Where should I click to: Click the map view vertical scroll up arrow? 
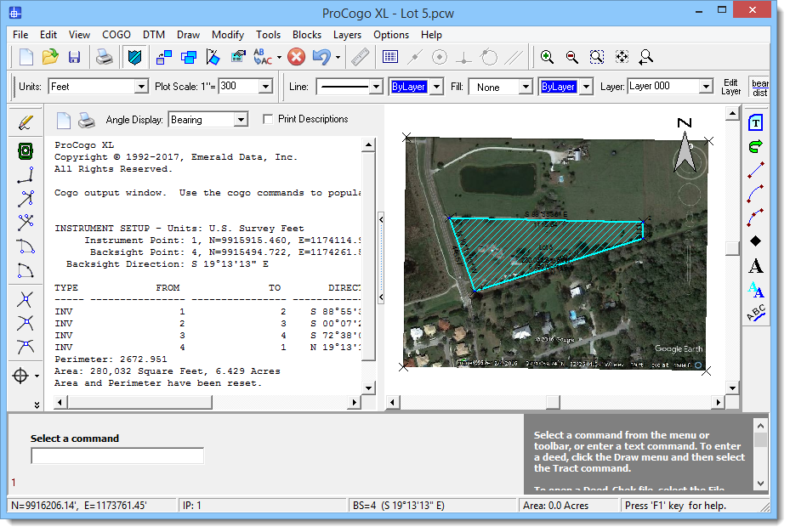coord(732,114)
